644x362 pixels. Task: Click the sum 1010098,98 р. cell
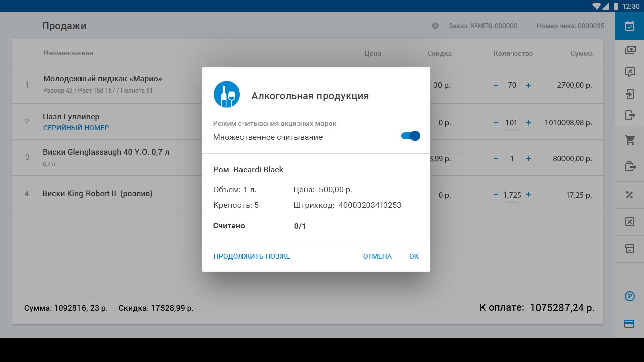pos(569,123)
